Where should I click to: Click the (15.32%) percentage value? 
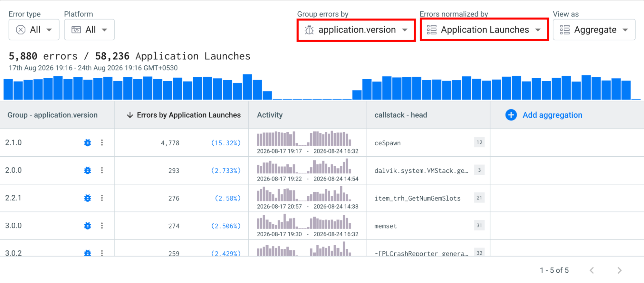[226, 143]
